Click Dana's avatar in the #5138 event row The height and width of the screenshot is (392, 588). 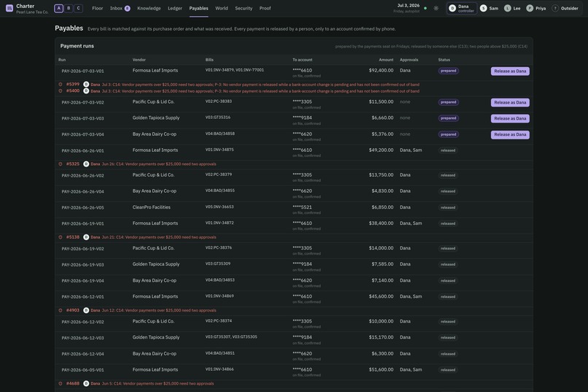click(x=86, y=237)
